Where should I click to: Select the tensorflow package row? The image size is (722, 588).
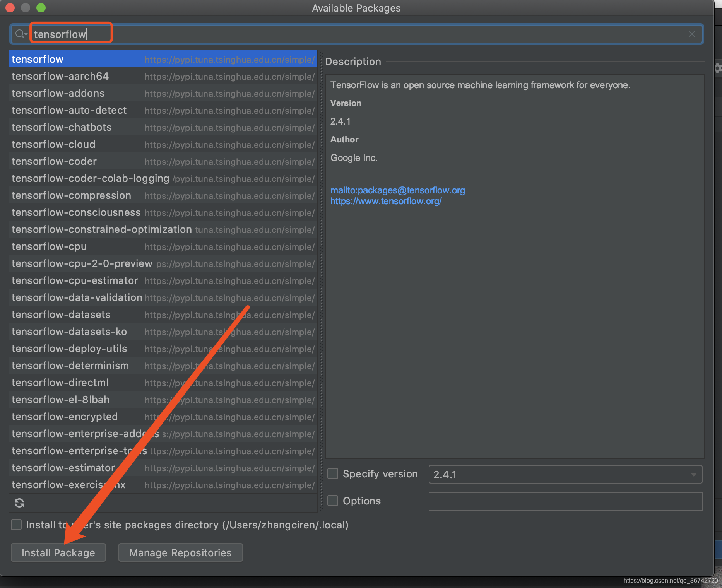pos(163,59)
